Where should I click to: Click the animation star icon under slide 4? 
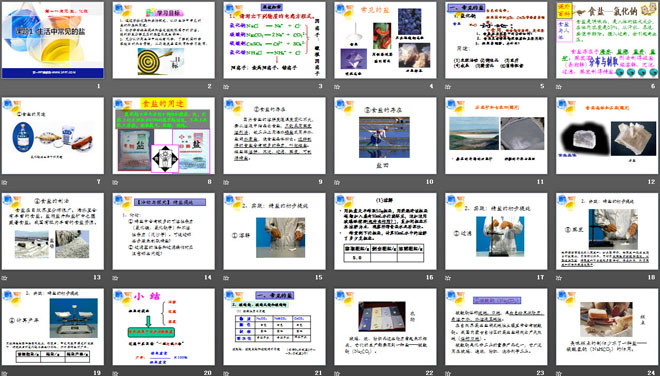click(337, 87)
